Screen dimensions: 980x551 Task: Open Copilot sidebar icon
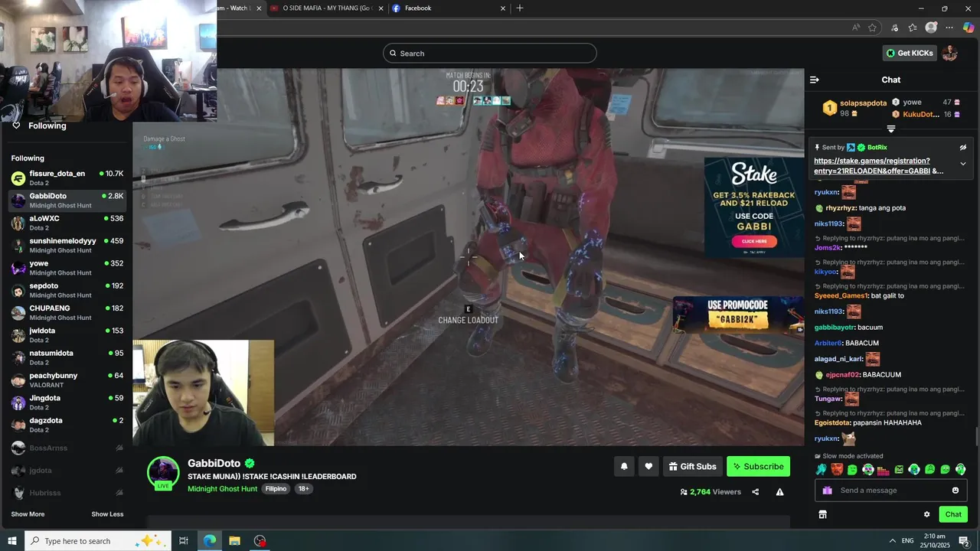969,28
